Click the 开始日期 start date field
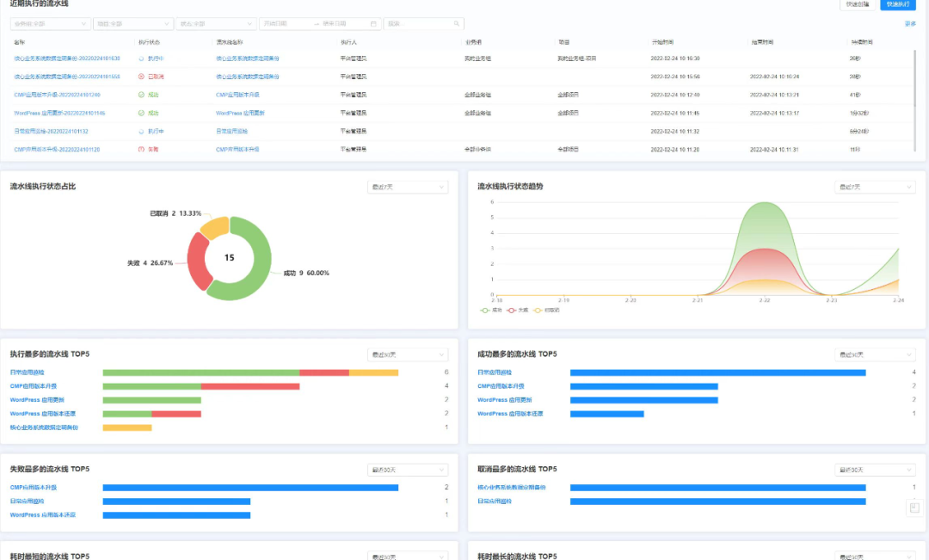 286,24
